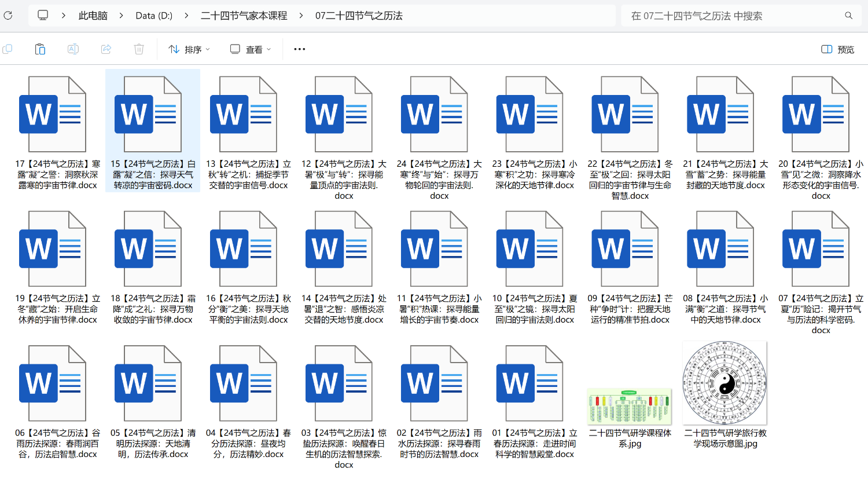Click the copy icon in toolbar
Screen dimensions: 868x479
coord(8,49)
